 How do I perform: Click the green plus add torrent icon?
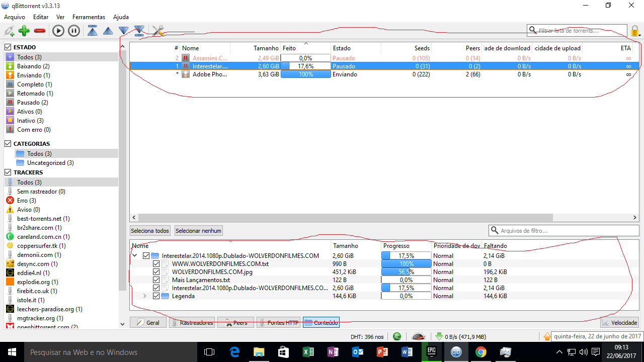coord(24,31)
